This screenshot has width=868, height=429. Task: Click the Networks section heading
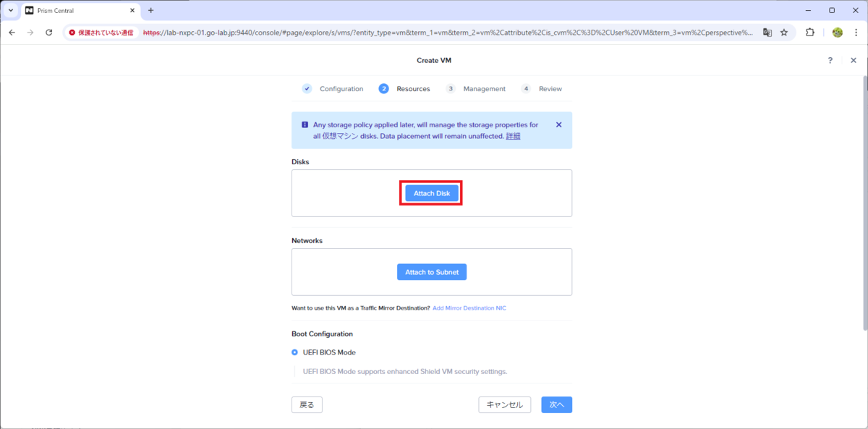tap(307, 240)
